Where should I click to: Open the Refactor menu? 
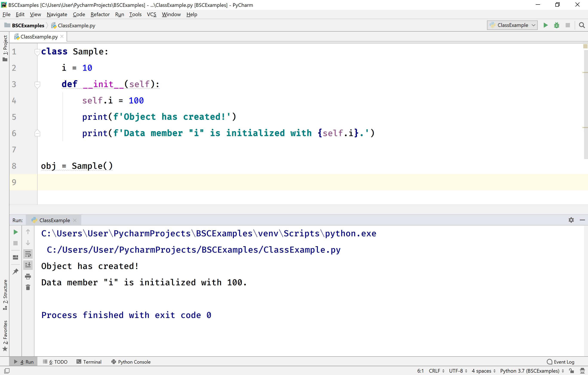pos(100,14)
